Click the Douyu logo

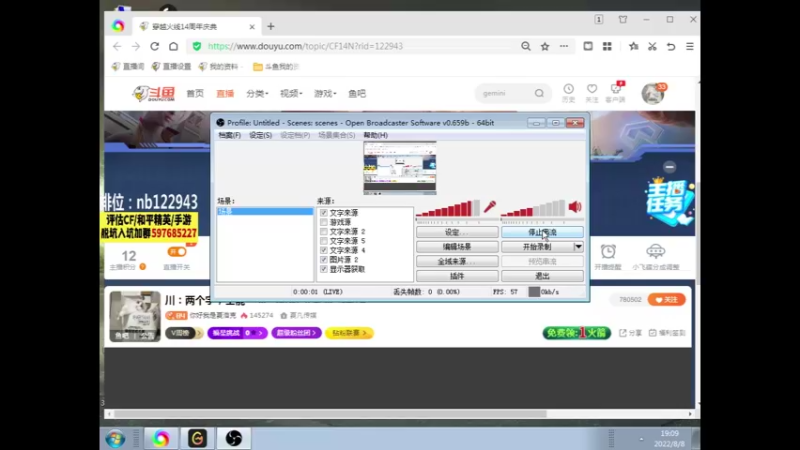(x=154, y=93)
